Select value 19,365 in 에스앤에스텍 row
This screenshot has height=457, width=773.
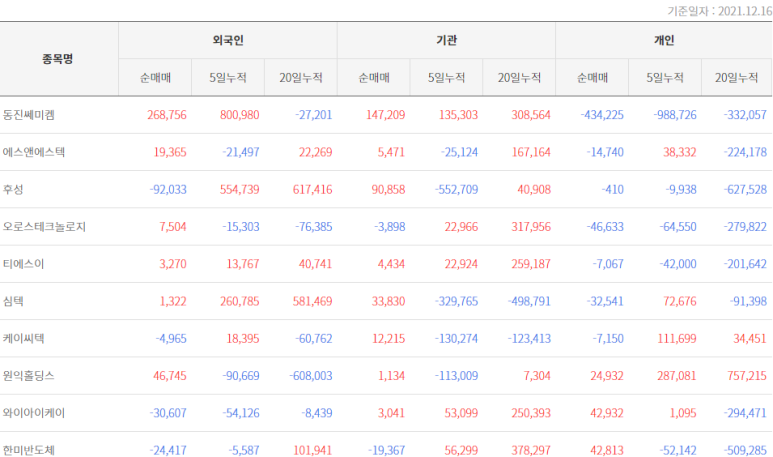170,152
